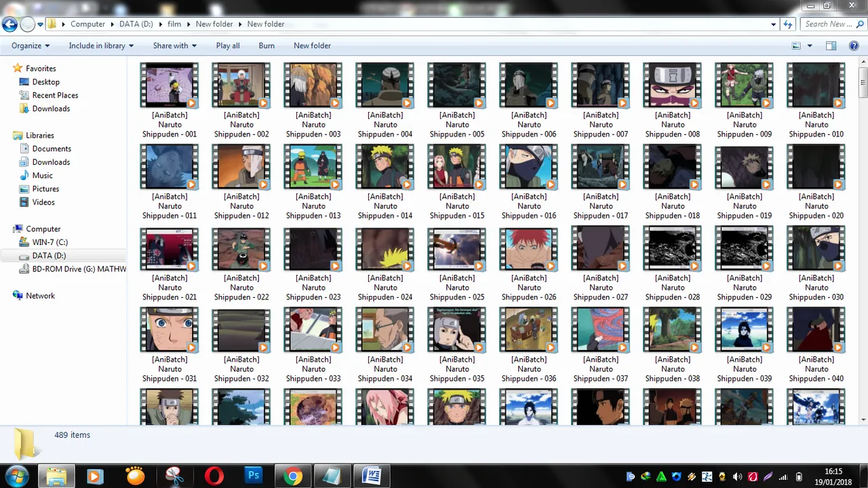Click the purple feather tray icon
This screenshot has height=488, width=868.
click(x=768, y=476)
